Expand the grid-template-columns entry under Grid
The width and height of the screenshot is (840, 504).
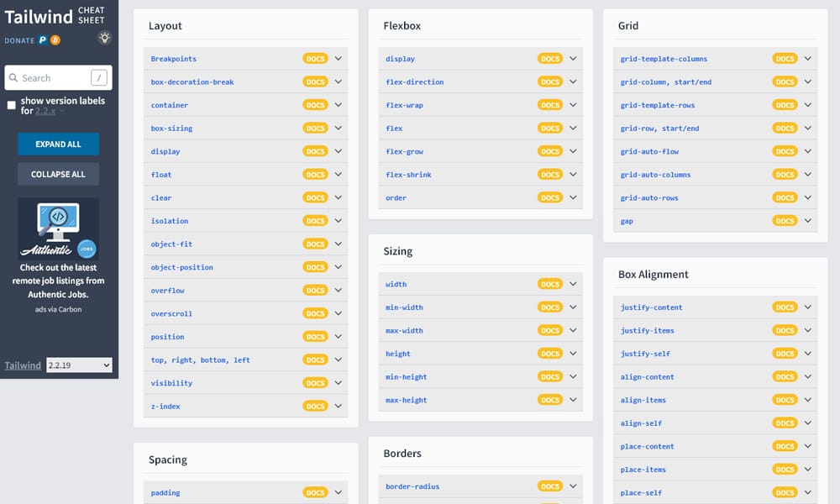coord(808,58)
